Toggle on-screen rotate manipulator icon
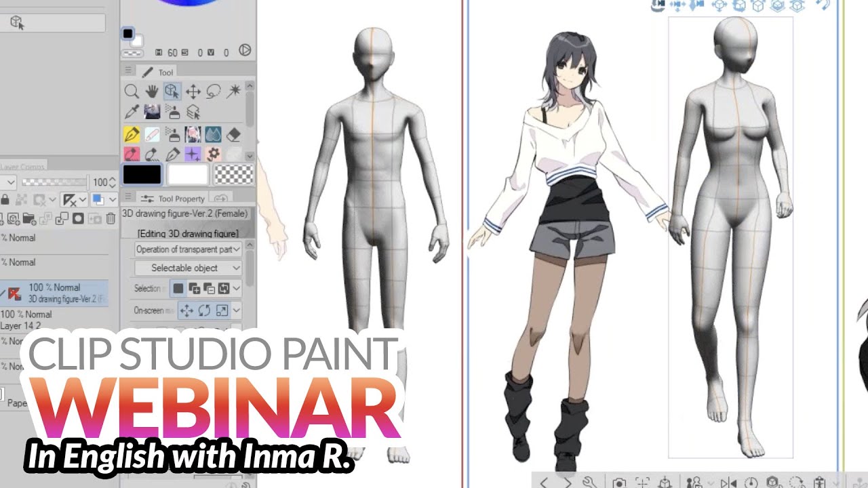 pos(204,311)
